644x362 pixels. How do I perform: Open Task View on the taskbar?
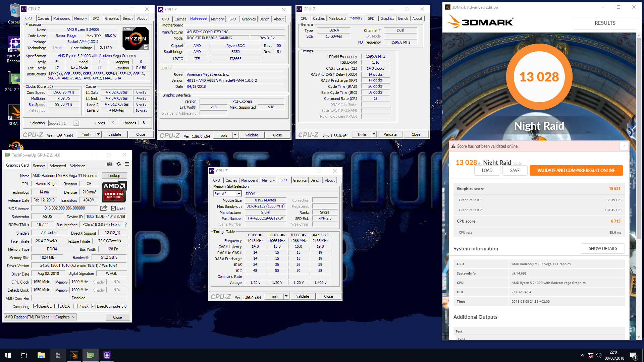point(24,355)
